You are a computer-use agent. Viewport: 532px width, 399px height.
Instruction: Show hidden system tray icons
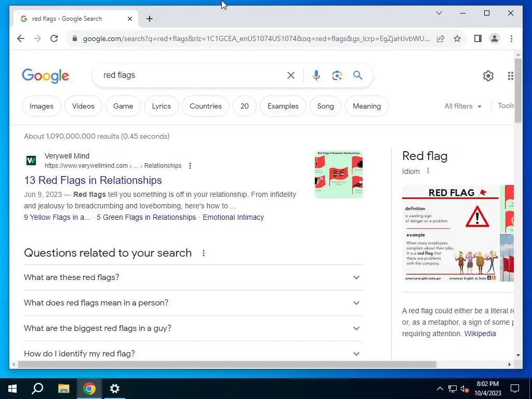440,389
